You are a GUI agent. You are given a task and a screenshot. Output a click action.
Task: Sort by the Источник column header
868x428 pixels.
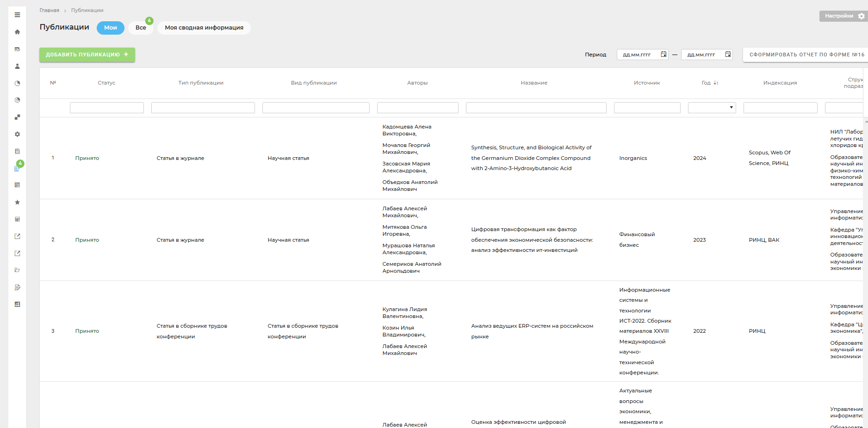coord(647,83)
